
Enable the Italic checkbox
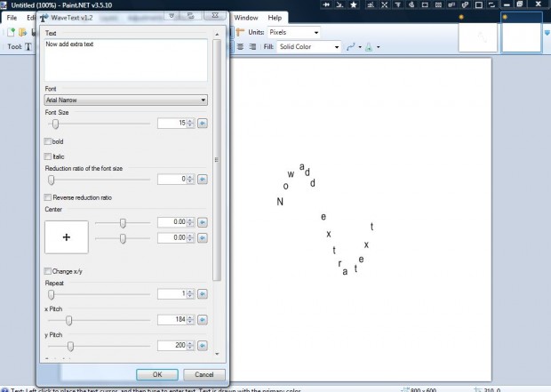tap(48, 156)
